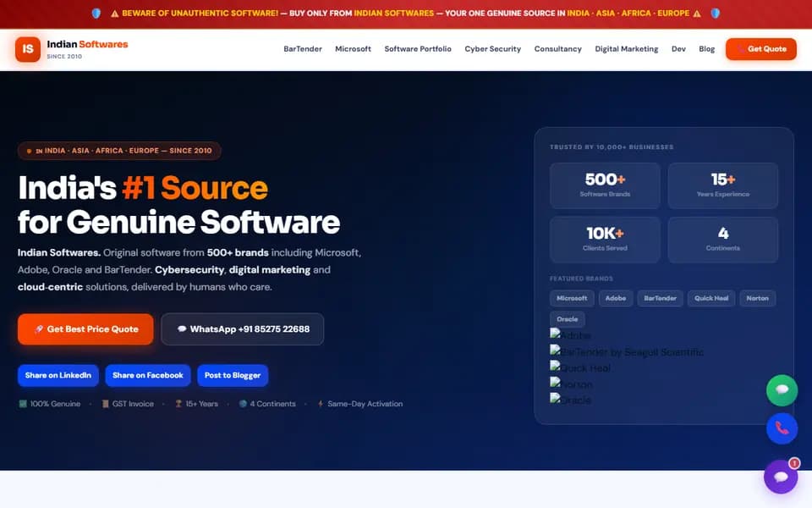Click the 500+ Software Brands stat card
Viewport: 812px width, 508px height.
click(605, 185)
